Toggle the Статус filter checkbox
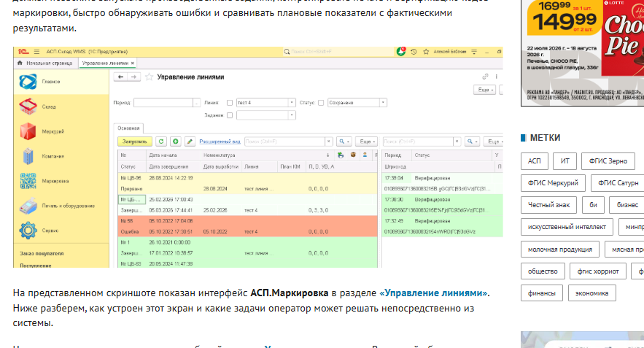Screen dimensions: 644x348 (x=321, y=103)
